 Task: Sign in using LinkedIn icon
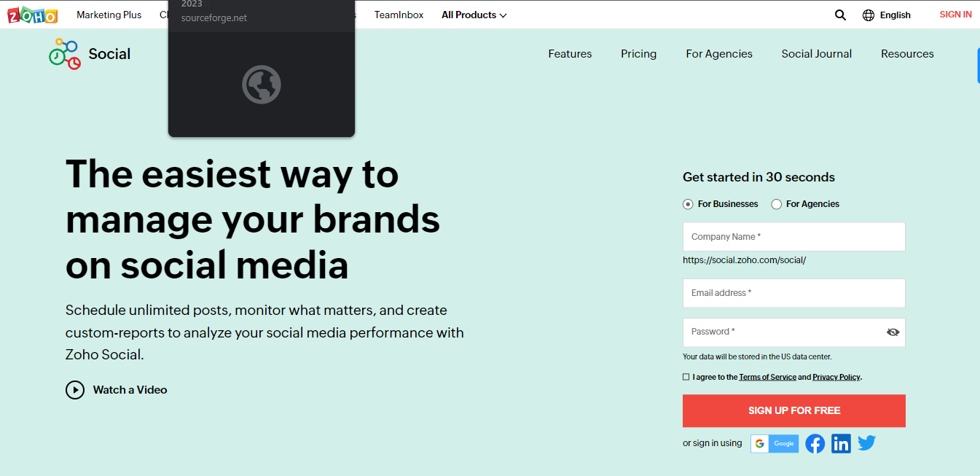pyautogui.click(x=841, y=443)
